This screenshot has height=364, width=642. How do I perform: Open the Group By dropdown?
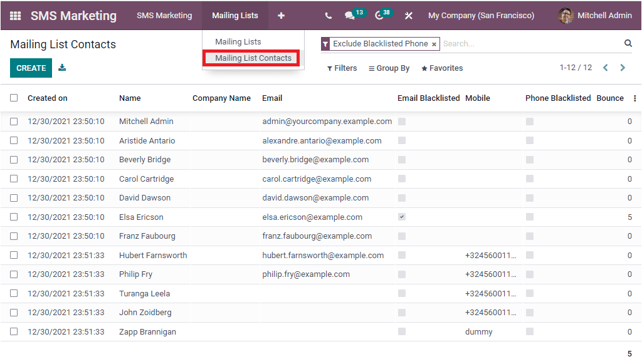[x=389, y=68]
